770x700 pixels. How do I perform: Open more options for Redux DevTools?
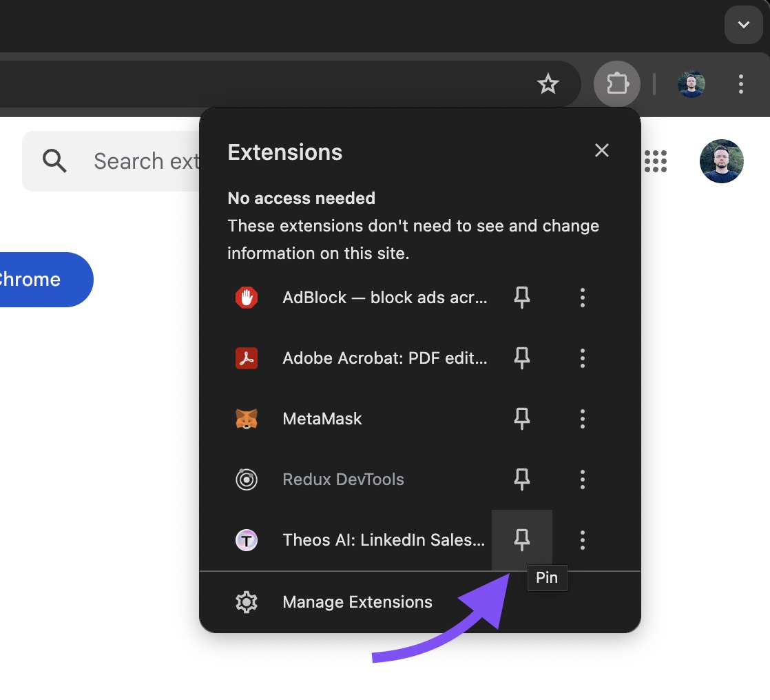click(583, 480)
